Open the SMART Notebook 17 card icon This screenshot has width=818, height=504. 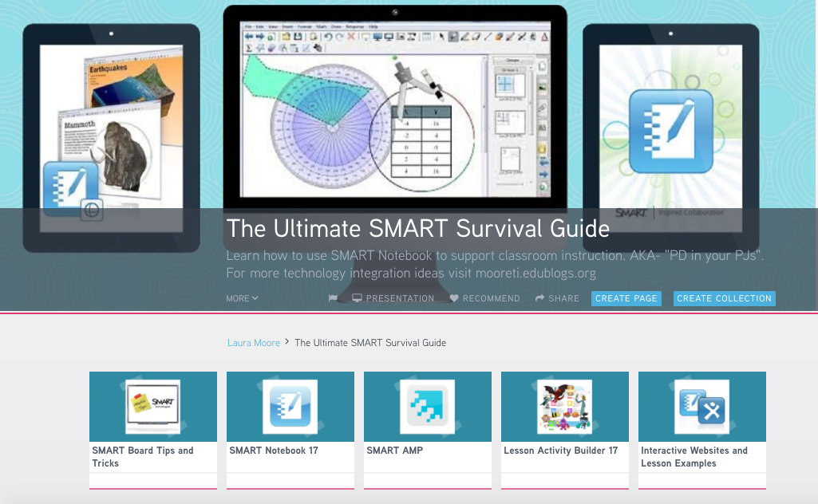pyautogui.click(x=290, y=407)
